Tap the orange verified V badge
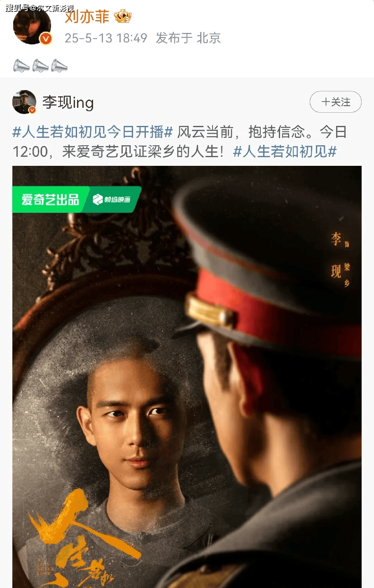The image size is (374, 588). tap(46, 39)
